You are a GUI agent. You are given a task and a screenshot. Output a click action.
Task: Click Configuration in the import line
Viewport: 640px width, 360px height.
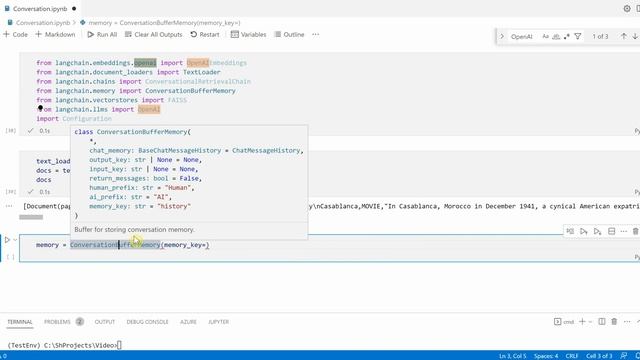point(87,119)
